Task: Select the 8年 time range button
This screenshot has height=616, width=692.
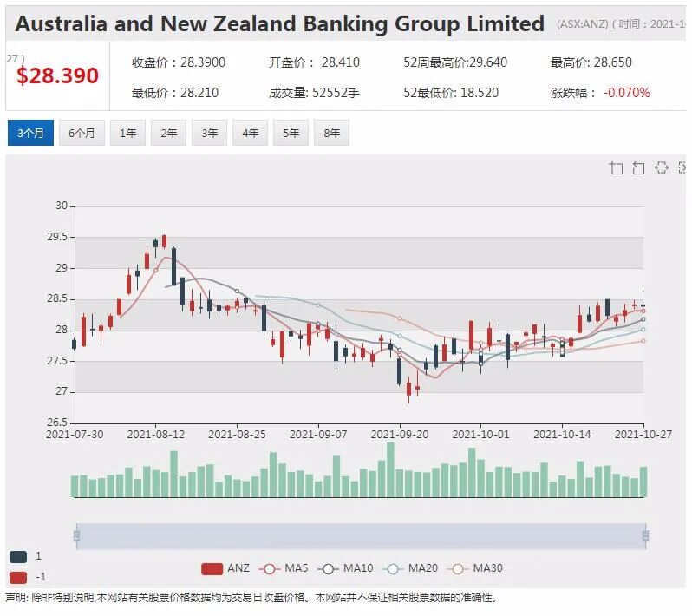Action: 331,133
